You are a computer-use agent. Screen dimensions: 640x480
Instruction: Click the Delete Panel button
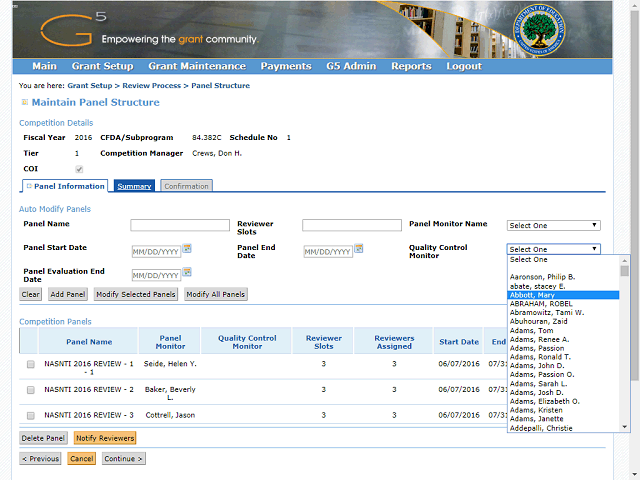coord(43,438)
